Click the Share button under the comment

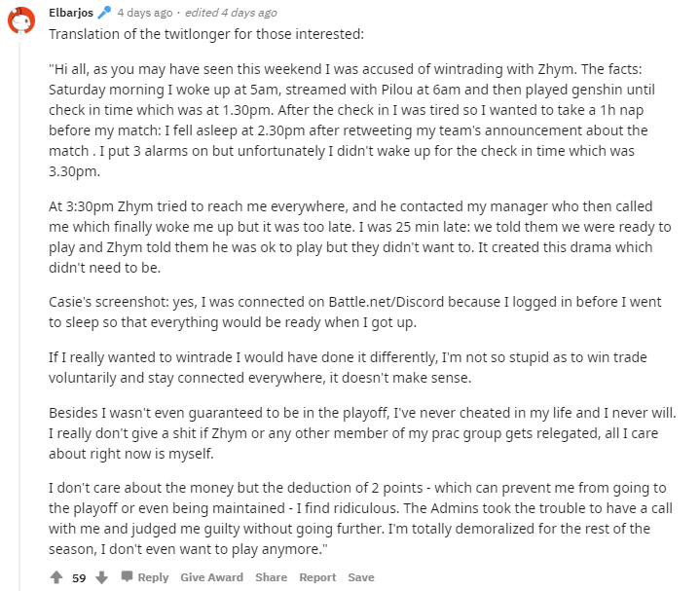tap(271, 577)
